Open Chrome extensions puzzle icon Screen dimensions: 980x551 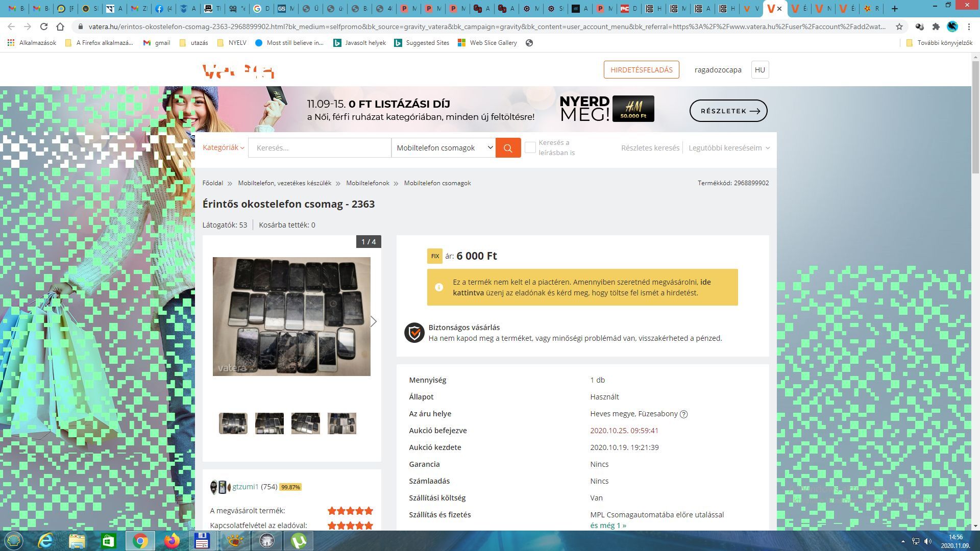[x=936, y=27]
